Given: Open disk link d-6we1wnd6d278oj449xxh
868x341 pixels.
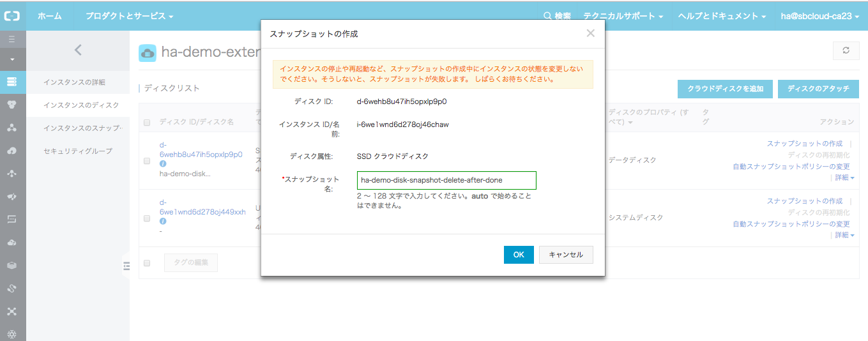Looking at the screenshot, I should pos(202,207).
